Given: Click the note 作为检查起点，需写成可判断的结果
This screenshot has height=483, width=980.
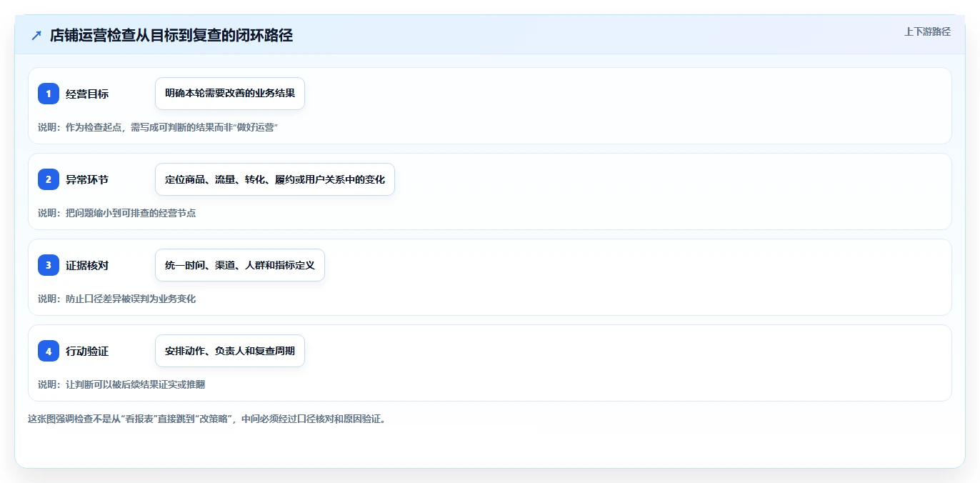Looking at the screenshot, I should click(158, 127).
